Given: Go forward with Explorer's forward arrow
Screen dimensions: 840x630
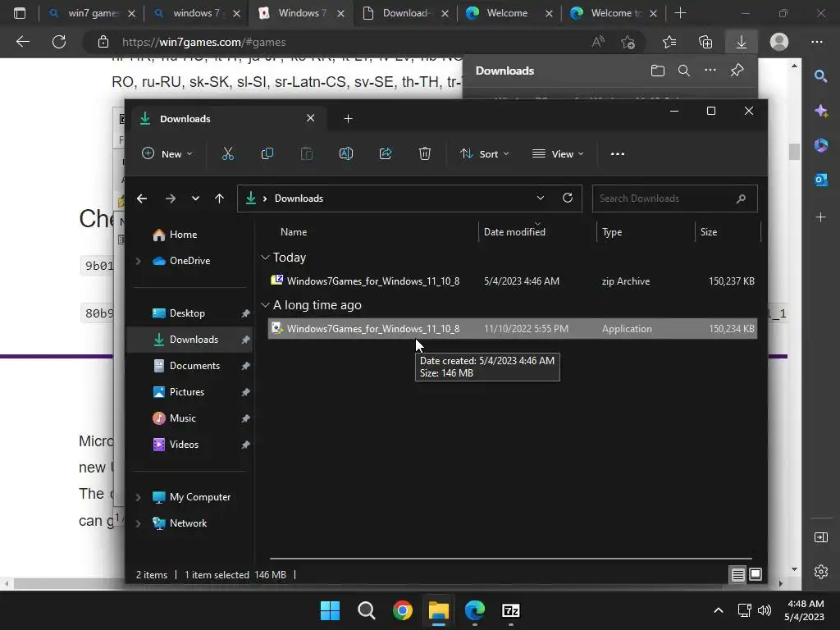Looking at the screenshot, I should coord(171,199).
